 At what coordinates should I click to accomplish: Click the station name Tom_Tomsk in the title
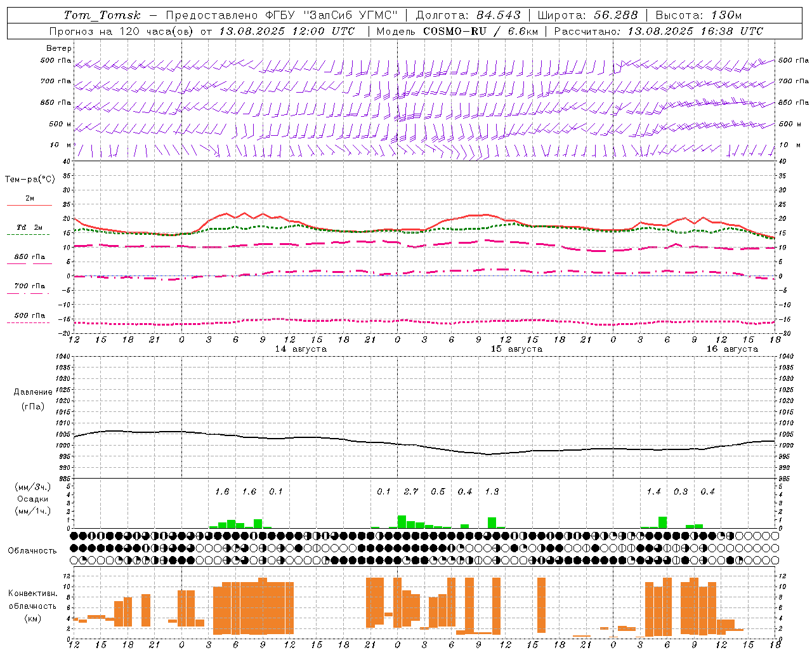pos(102,15)
